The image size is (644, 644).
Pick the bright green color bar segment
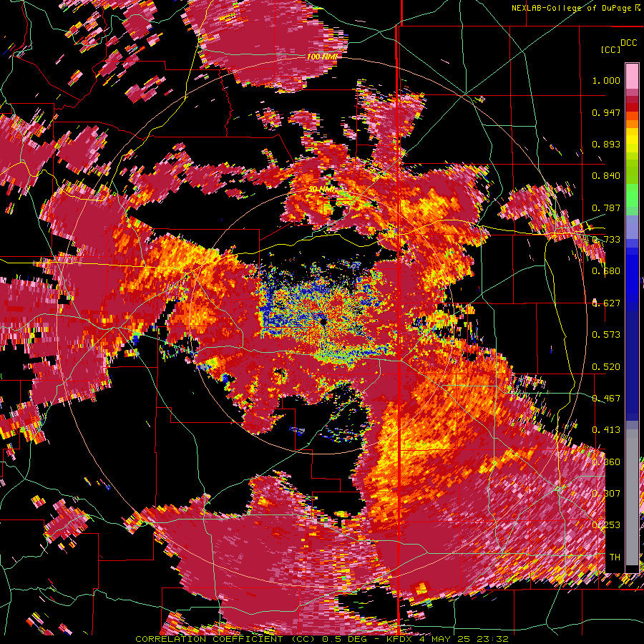pyautogui.click(x=632, y=195)
